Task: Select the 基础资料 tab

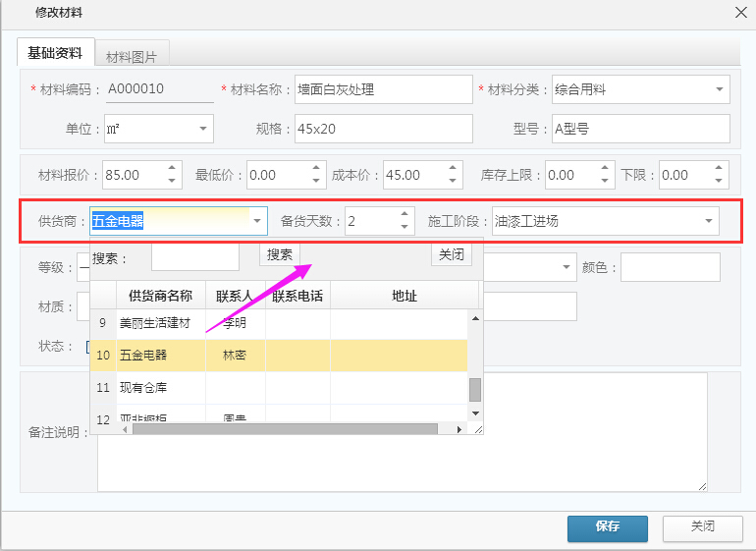Action: click(x=55, y=53)
